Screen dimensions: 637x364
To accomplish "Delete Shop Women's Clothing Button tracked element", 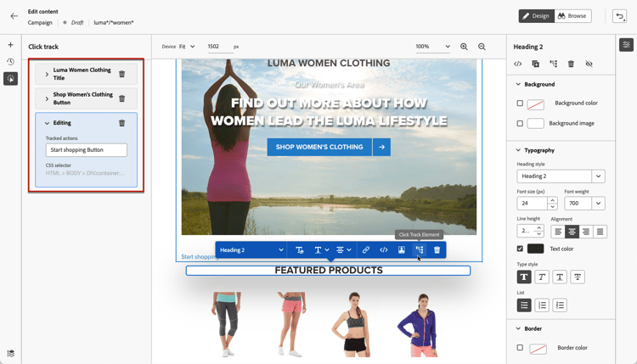I will (121, 98).
